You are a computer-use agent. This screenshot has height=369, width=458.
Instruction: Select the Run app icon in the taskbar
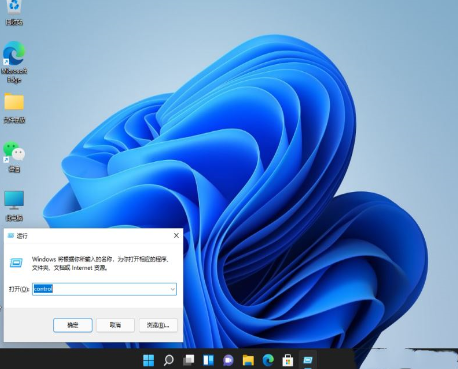pyautogui.click(x=308, y=360)
